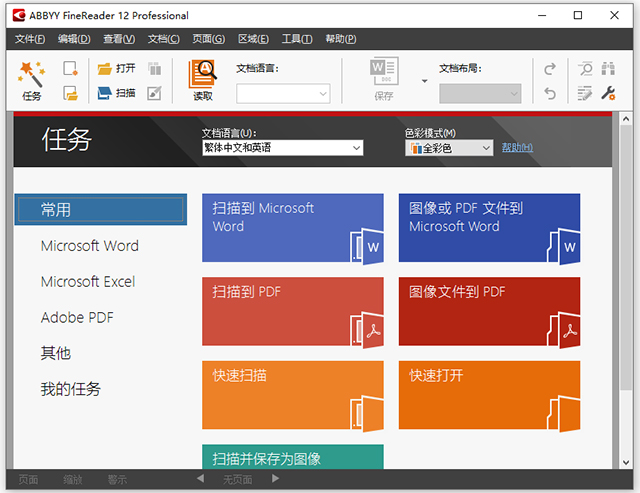Click the wrench options icon in toolbar

pyautogui.click(x=608, y=93)
